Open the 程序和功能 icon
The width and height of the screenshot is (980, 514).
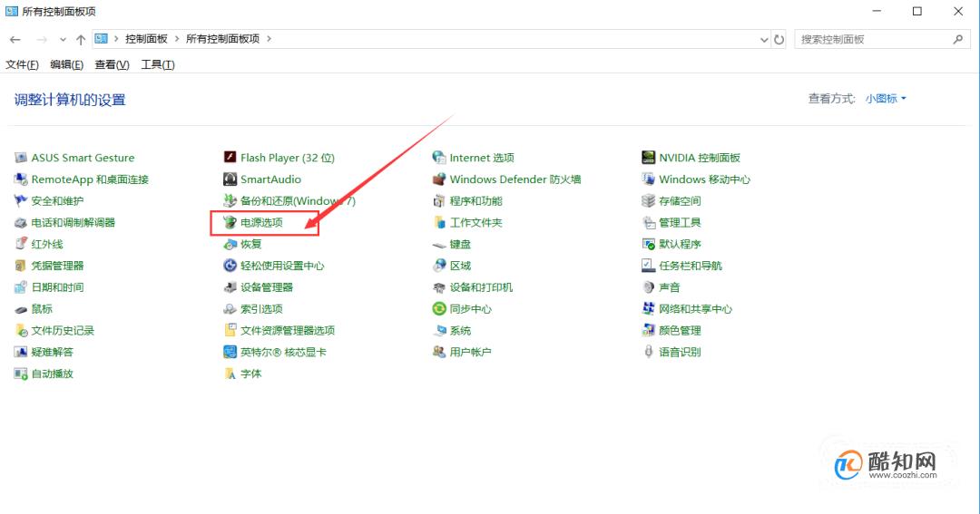(x=439, y=200)
